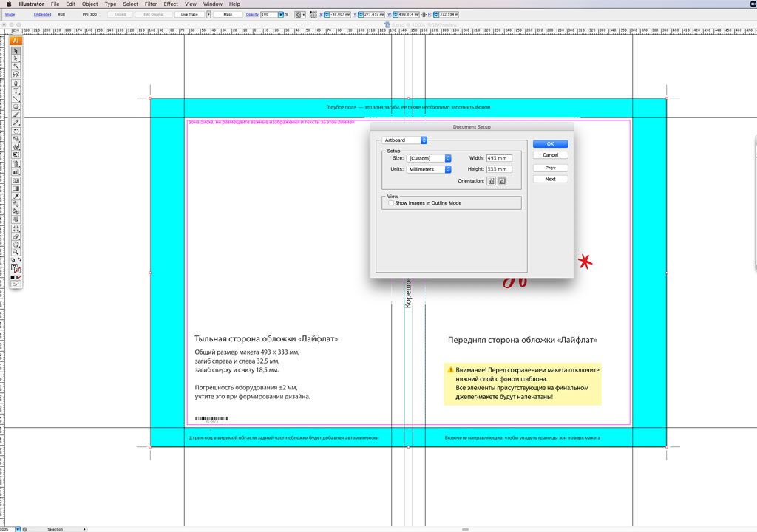Select the Paintbrush tool
Screen dimensions: 757x532
pyautogui.click(x=16, y=115)
